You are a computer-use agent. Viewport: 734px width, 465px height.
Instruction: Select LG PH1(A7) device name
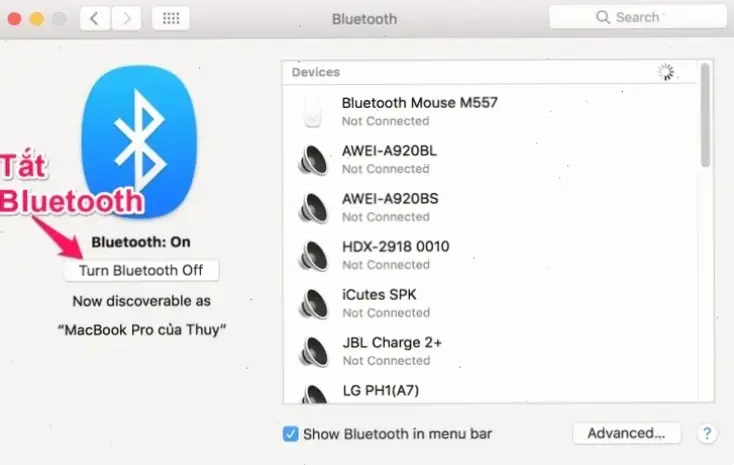click(381, 391)
